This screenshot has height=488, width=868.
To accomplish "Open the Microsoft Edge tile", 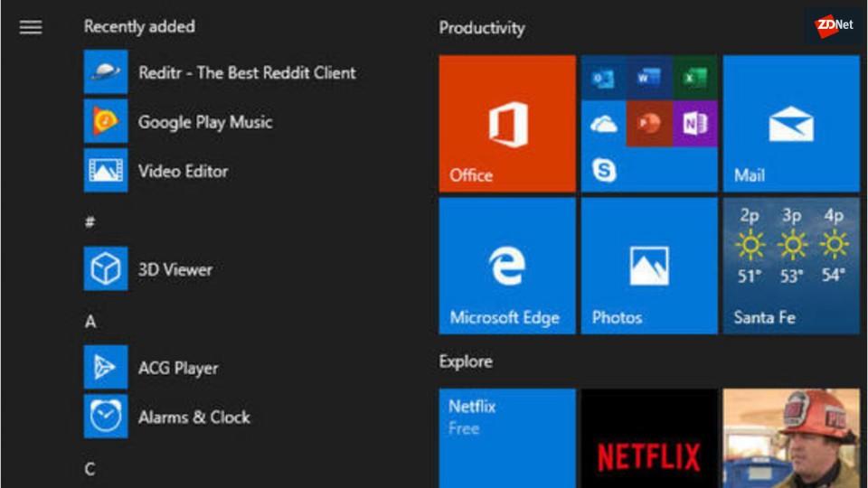I will coord(507,266).
